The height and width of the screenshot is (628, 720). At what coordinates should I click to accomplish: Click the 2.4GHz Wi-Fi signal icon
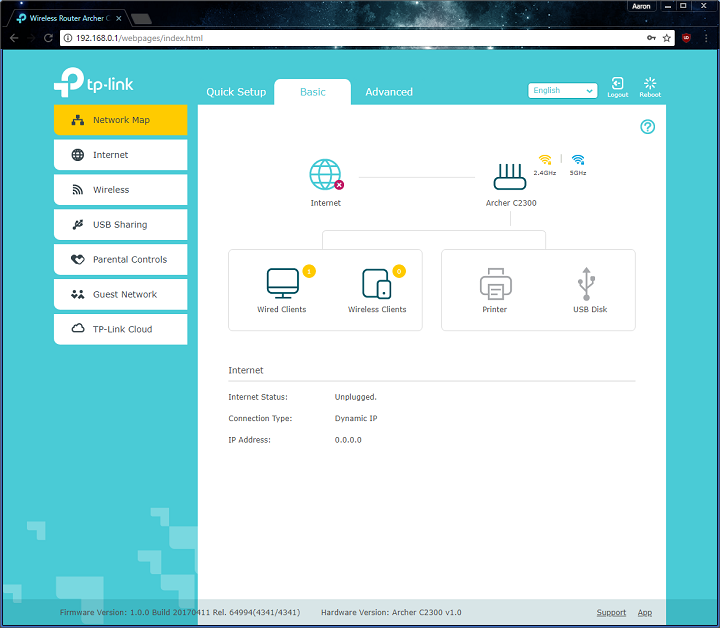(x=545, y=160)
